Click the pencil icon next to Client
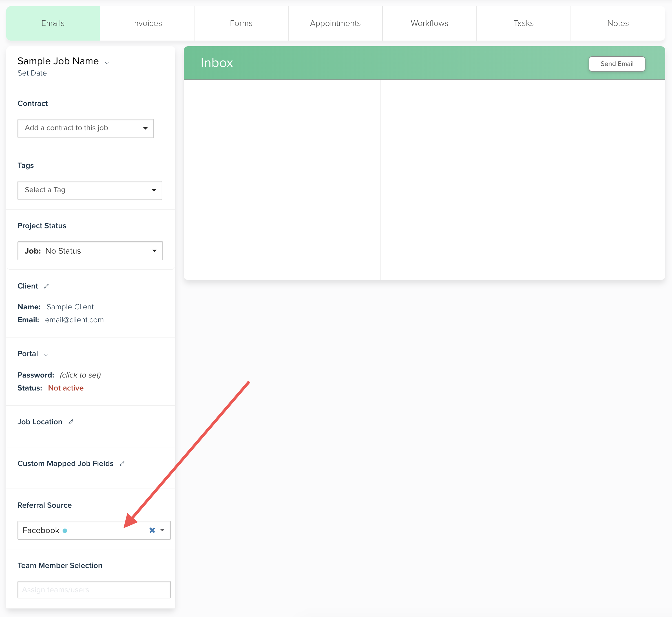The width and height of the screenshot is (672, 617). coord(47,286)
